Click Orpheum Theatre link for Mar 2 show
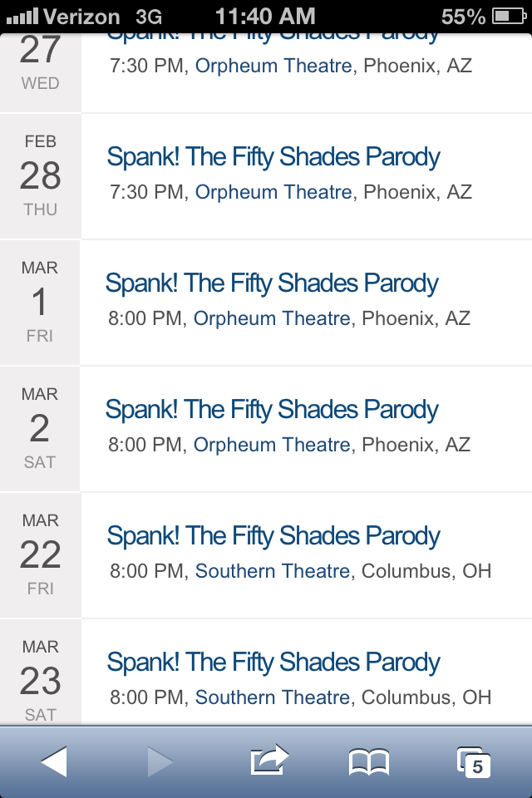 (x=272, y=444)
